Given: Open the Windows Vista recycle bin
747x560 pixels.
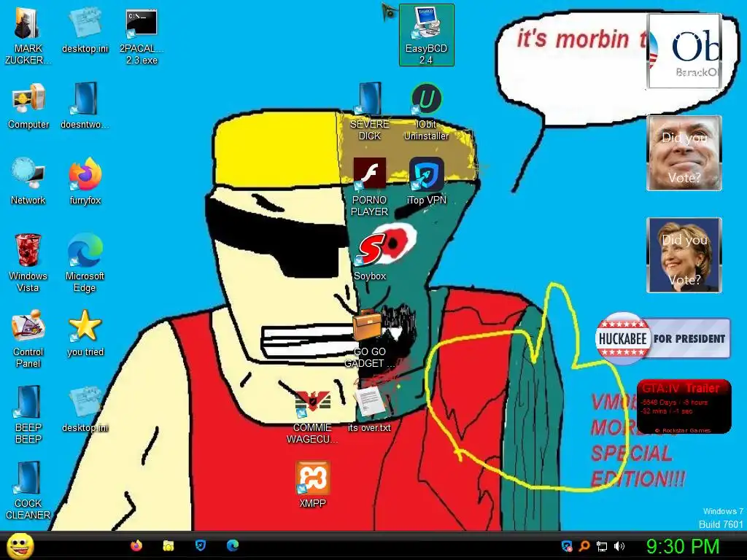Looking at the screenshot, I should click(28, 262).
